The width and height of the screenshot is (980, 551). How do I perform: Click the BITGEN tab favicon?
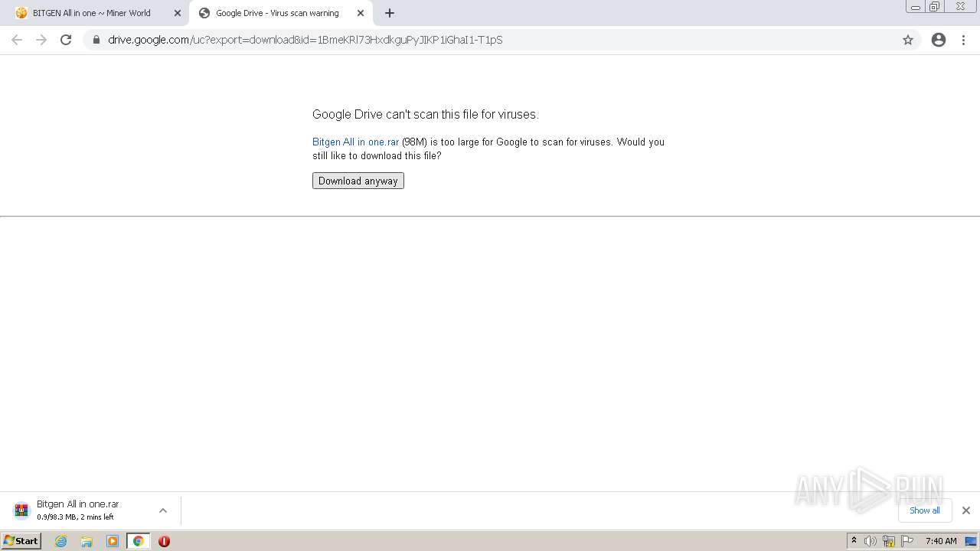coord(21,13)
